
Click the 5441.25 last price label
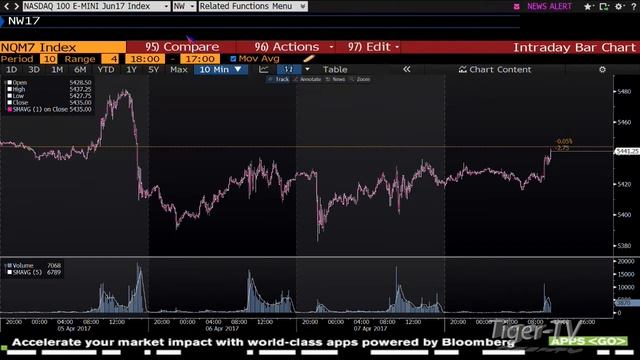click(627, 151)
